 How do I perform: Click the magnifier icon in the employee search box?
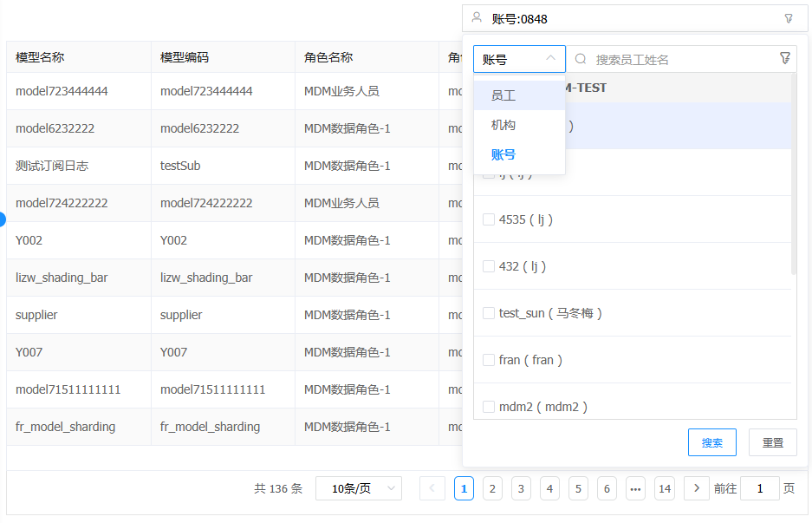(x=581, y=59)
